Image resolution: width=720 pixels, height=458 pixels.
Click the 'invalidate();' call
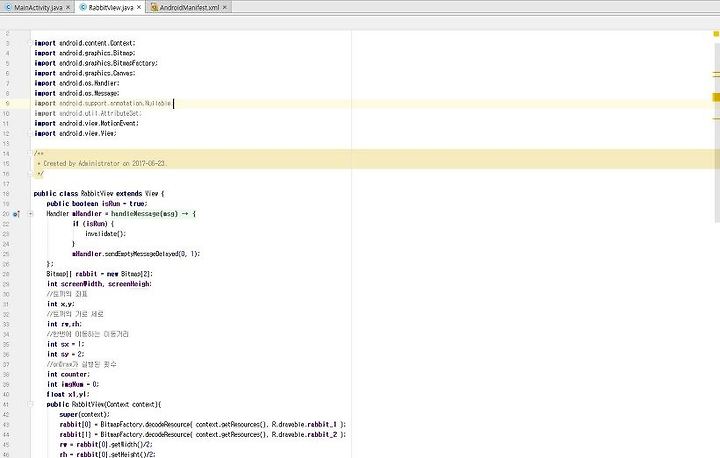[105, 234]
